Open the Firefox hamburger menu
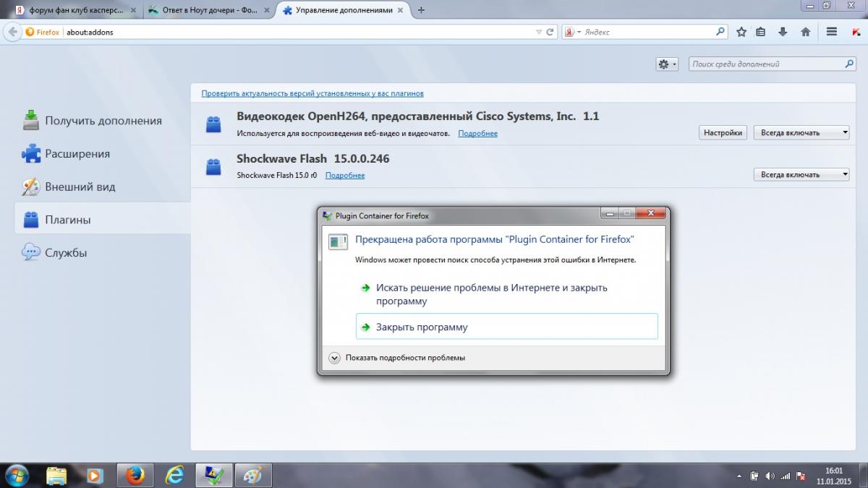Screen dimensions: 868x488 point(832,32)
